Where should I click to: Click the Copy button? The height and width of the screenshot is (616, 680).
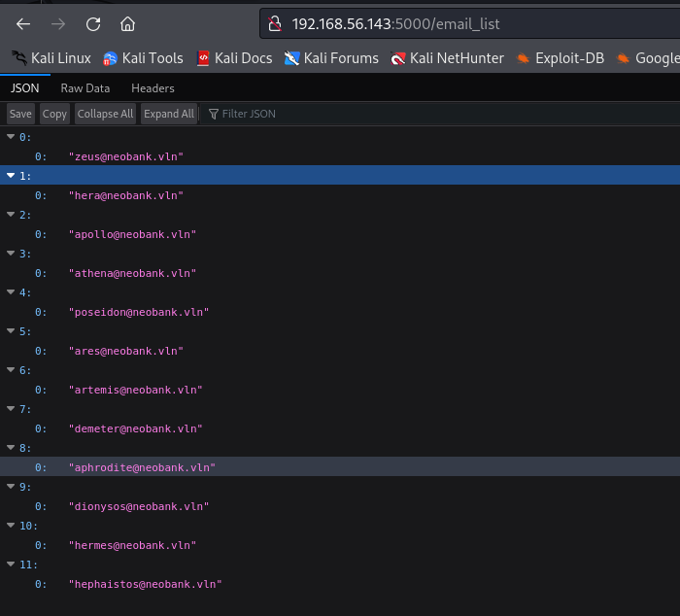click(54, 114)
